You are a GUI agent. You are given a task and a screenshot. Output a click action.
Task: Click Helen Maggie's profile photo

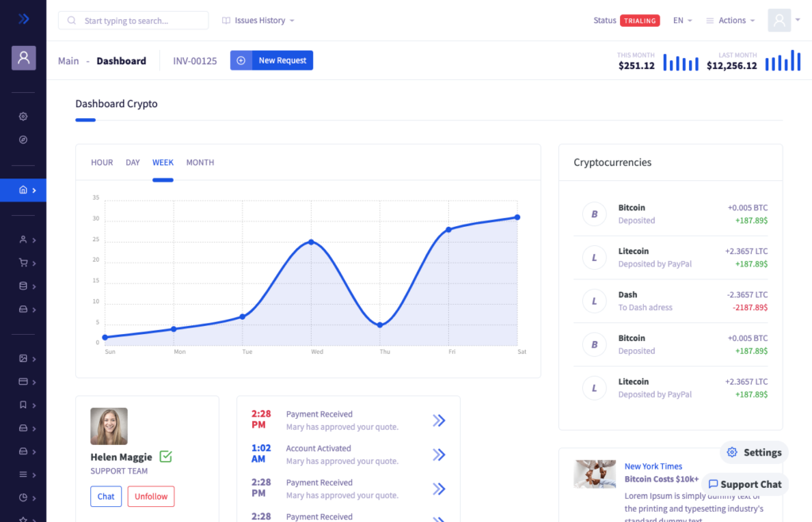109,426
